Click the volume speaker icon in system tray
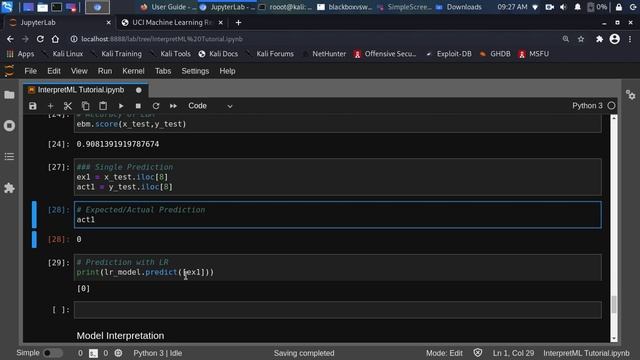The width and height of the screenshot is (640, 360). (563, 7)
